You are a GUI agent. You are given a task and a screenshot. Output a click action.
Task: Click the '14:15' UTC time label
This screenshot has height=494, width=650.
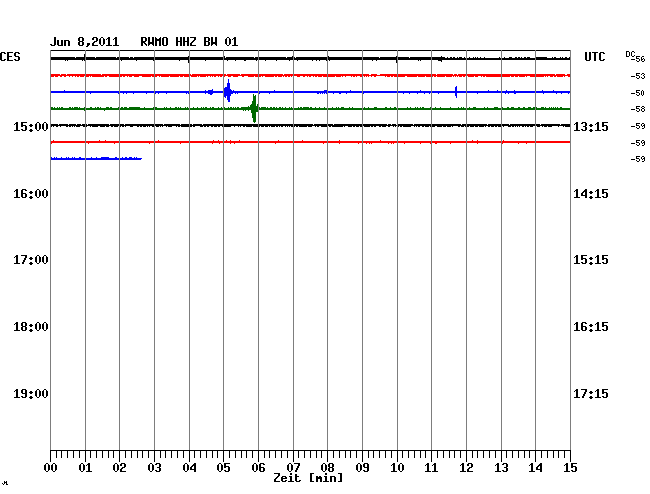tap(591, 194)
